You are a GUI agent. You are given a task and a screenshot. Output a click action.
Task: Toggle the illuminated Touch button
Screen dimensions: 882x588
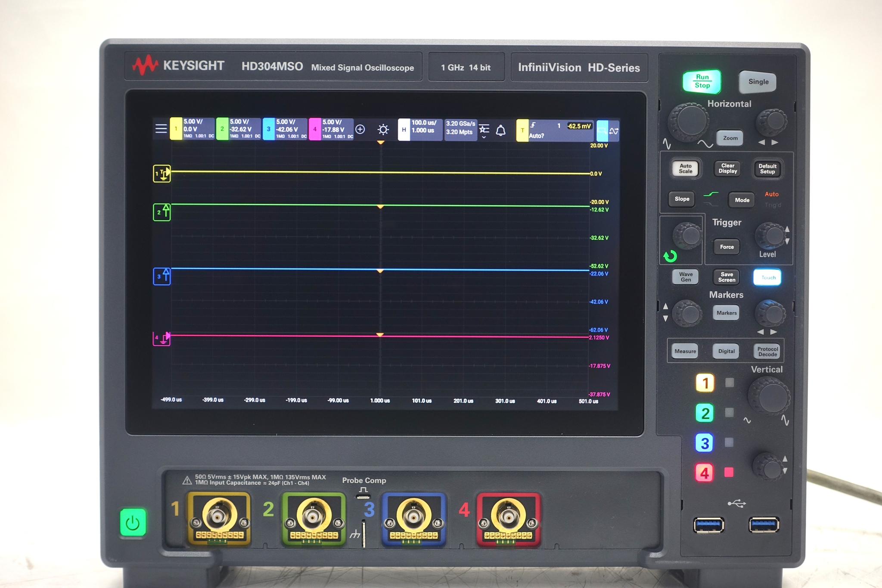pyautogui.click(x=767, y=277)
